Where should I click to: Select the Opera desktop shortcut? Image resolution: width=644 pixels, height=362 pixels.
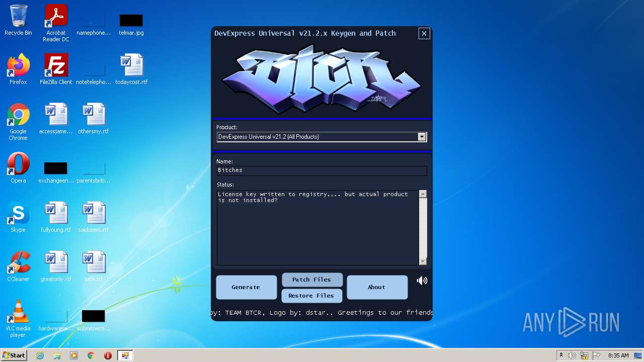tap(18, 167)
